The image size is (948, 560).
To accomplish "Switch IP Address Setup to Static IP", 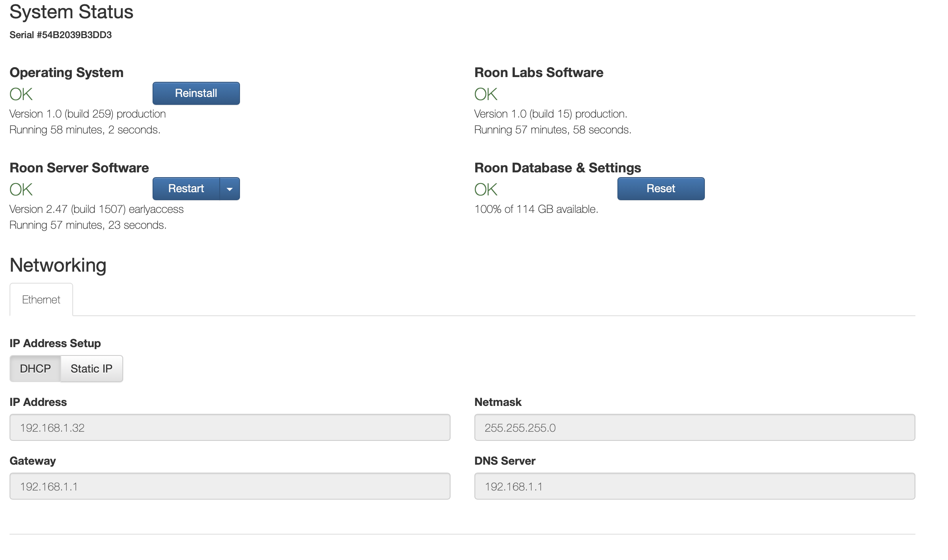I will (91, 368).
